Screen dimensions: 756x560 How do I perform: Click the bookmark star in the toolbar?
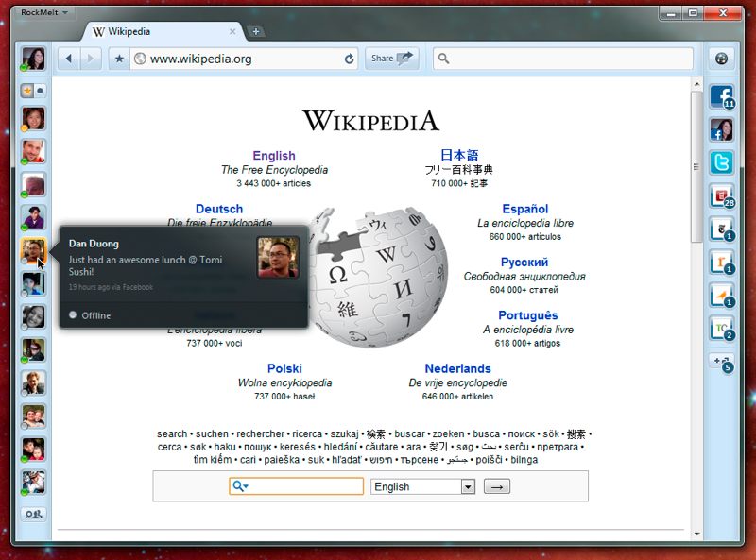coord(119,59)
